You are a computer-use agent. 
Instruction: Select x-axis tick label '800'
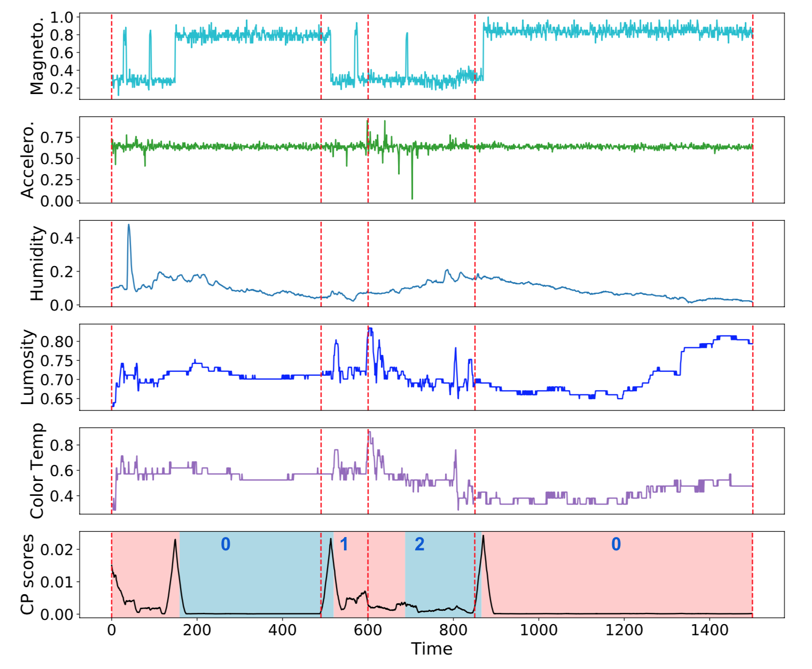[x=453, y=630]
